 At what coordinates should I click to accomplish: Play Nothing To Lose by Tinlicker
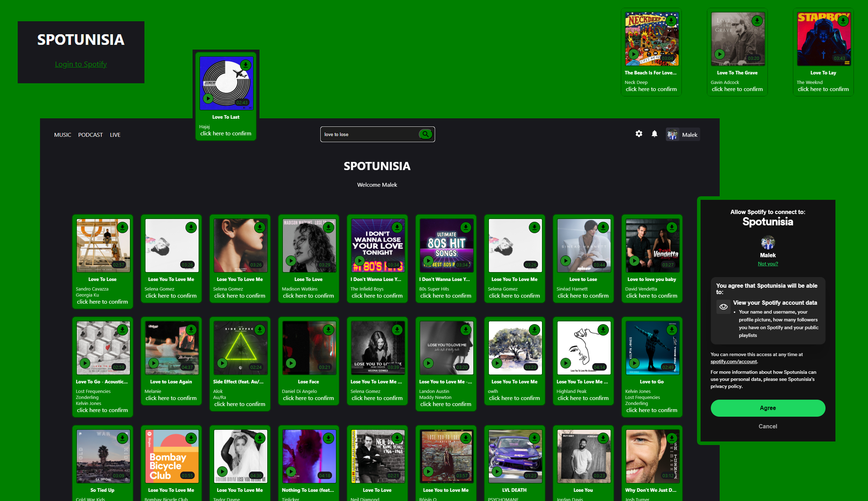coord(291,472)
